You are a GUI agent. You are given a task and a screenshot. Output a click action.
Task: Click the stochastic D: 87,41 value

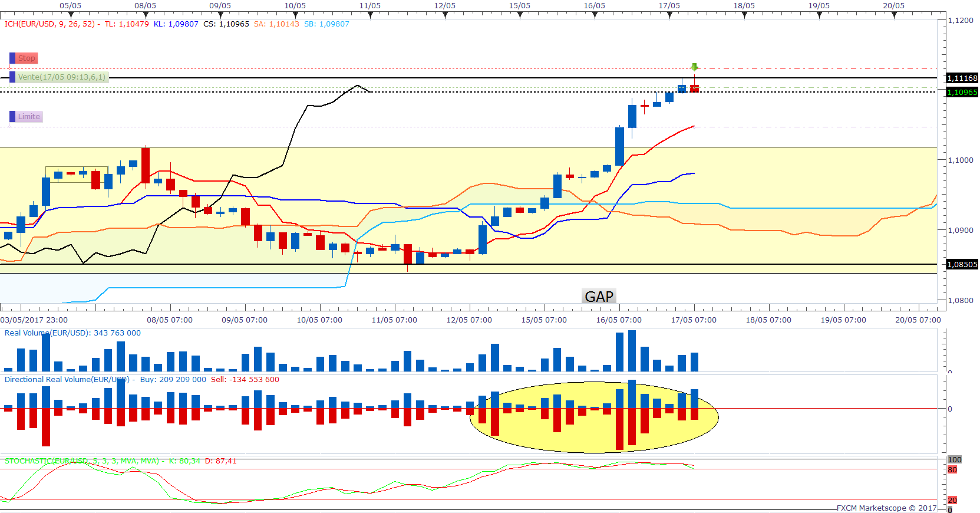[x=220, y=461]
